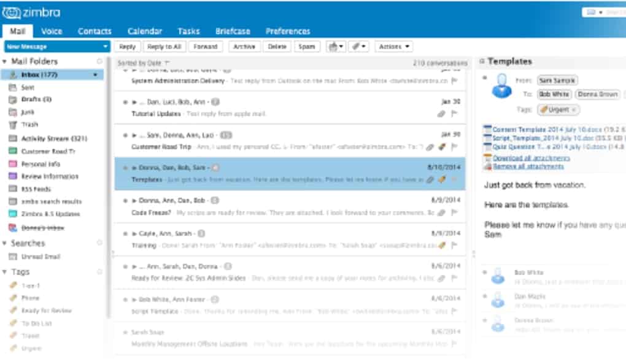Screen dimensions: 626x364
Task: Select the Travel tag
Action: 30,336
